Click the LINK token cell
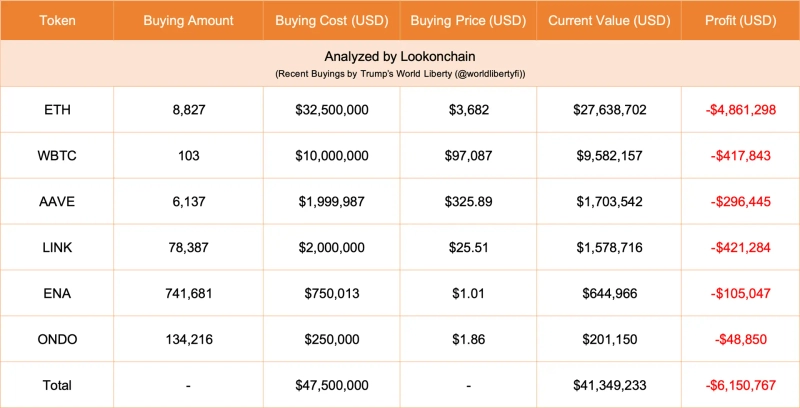The height and width of the screenshot is (408, 800). click(57, 247)
